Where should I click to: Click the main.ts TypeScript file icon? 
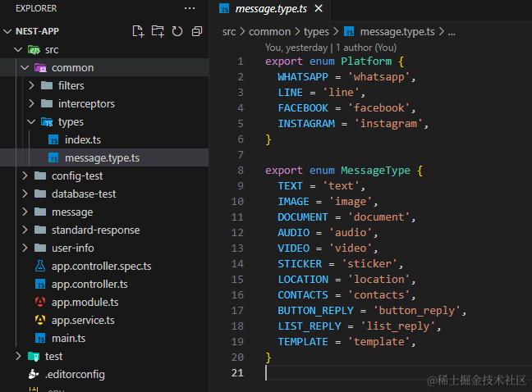40,338
